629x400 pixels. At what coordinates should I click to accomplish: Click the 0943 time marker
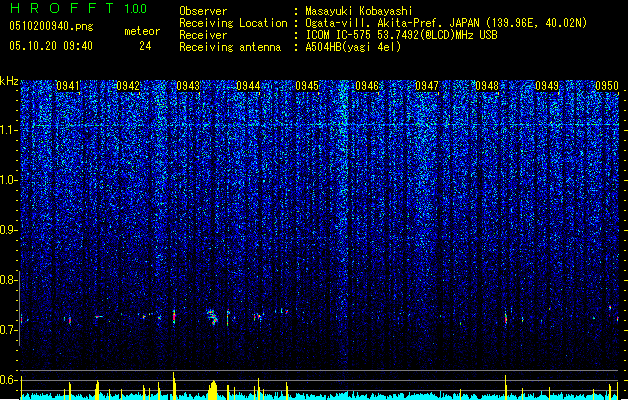coord(188,86)
